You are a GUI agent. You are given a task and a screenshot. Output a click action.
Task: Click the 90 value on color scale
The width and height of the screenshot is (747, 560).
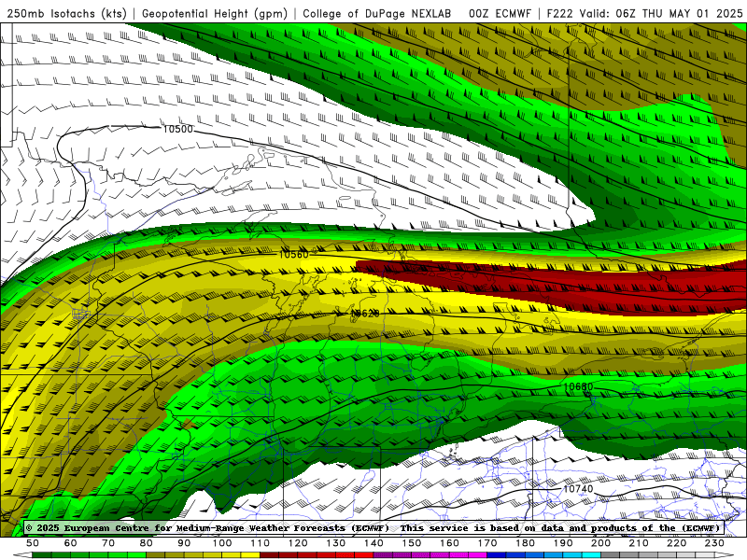pos(184,543)
